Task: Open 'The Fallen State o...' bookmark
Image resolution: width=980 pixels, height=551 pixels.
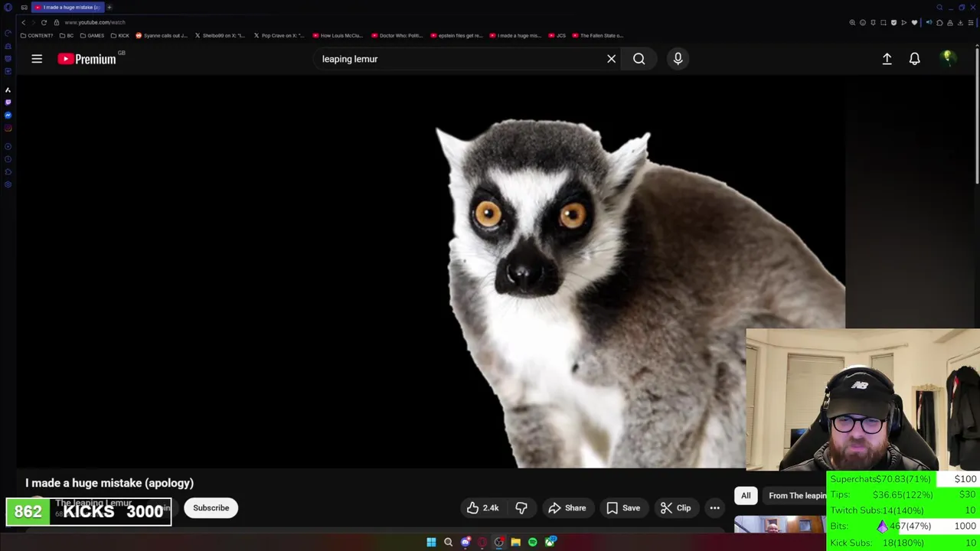Action: tap(598, 35)
